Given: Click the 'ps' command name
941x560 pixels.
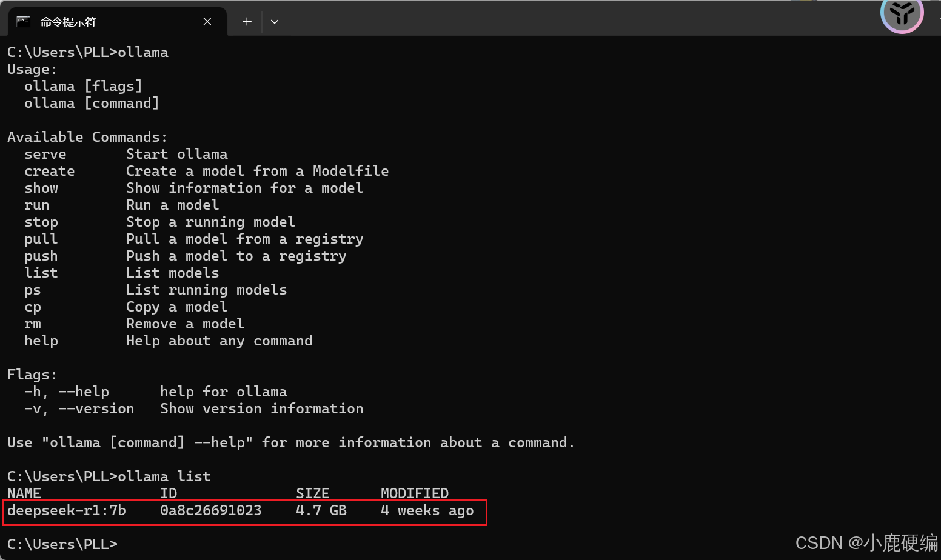Looking at the screenshot, I should click(x=33, y=291).
